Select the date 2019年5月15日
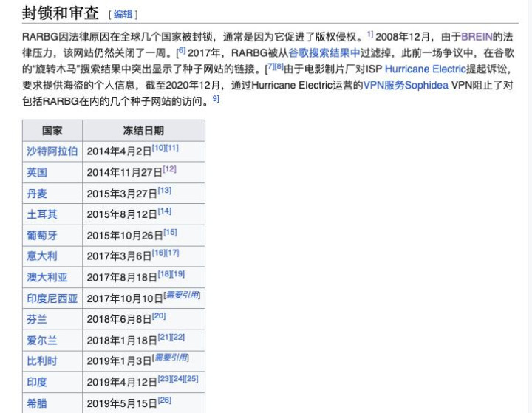 [122, 403]
